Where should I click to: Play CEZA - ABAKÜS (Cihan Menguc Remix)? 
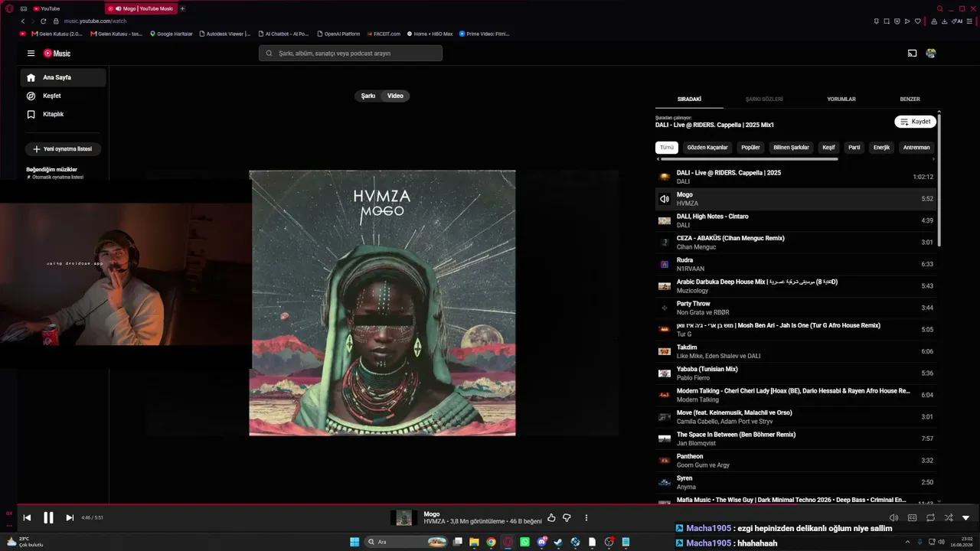796,243
